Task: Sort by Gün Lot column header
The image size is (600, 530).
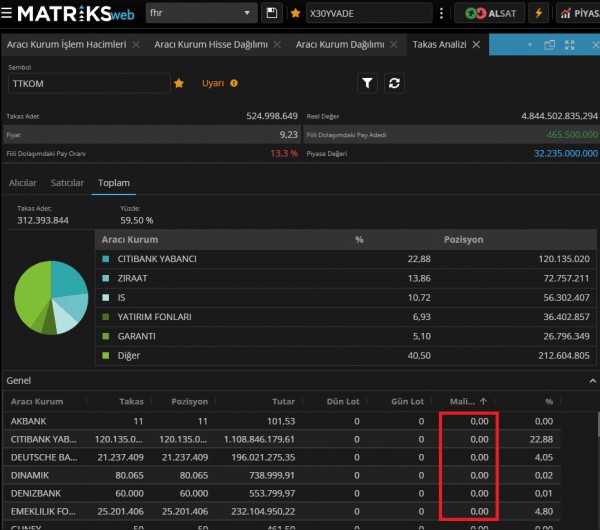Action: (407, 401)
